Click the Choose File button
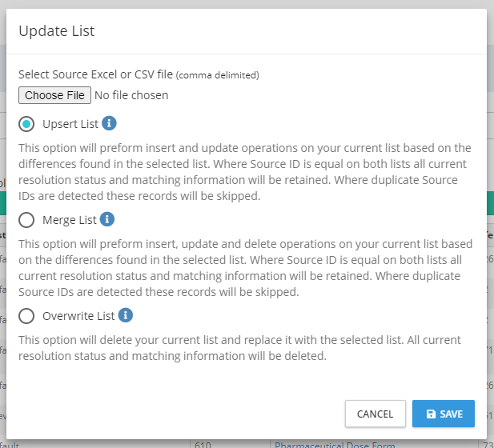Image resolution: width=494 pixels, height=448 pixels. [x=54, y=95]
